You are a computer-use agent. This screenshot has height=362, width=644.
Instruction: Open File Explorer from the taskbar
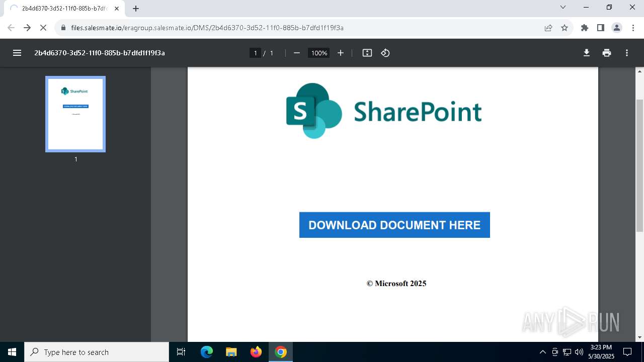click(x=231, y=352)
